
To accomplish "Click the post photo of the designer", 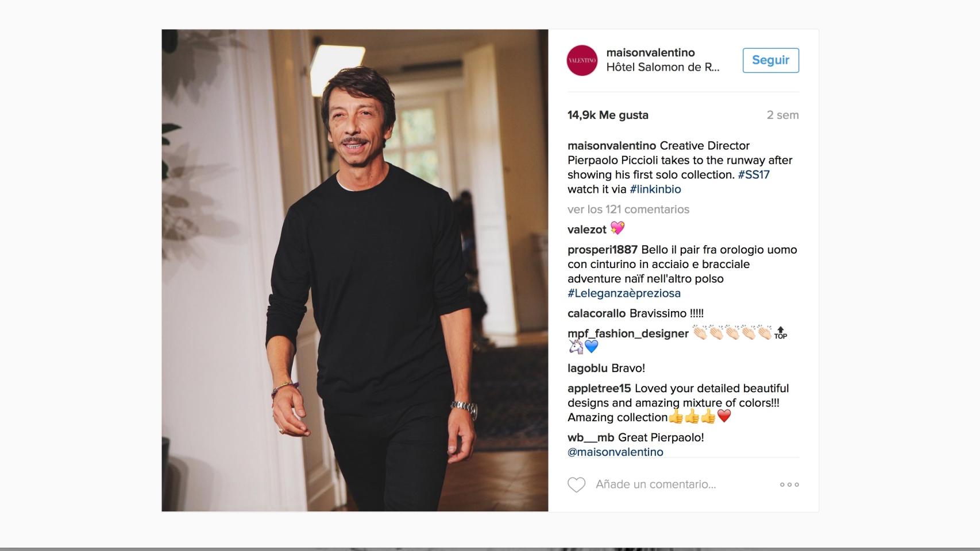I will click(355, 270).
